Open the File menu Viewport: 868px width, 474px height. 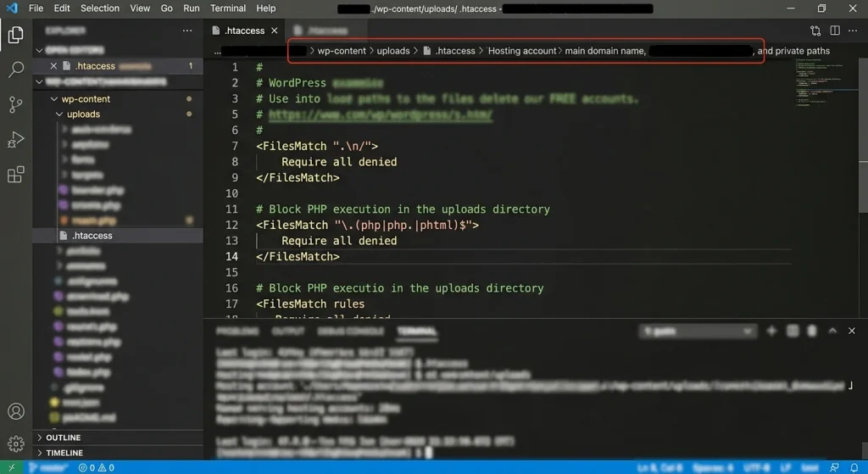(36, 8)
